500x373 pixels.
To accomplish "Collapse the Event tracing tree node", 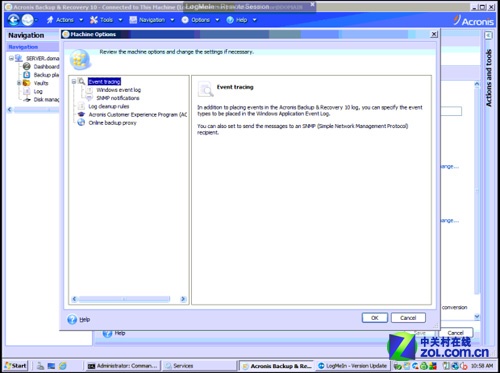I will [74, 82].
